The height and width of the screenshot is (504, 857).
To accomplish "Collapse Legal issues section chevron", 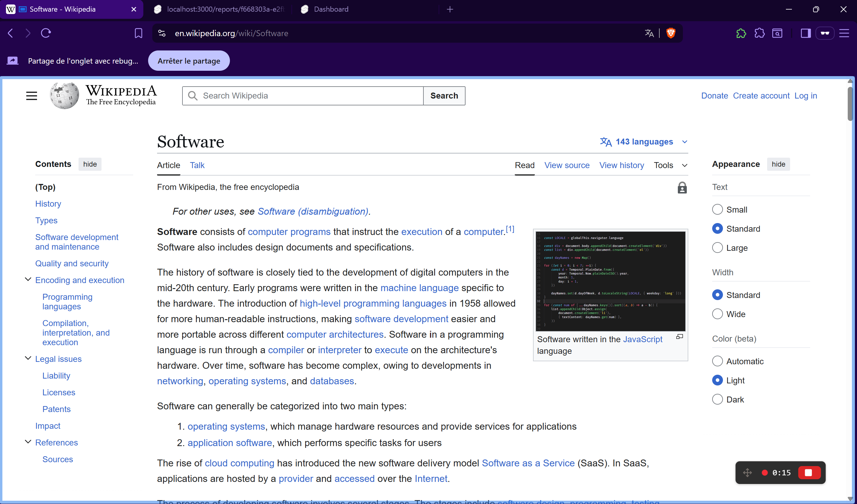I will 28,359.
